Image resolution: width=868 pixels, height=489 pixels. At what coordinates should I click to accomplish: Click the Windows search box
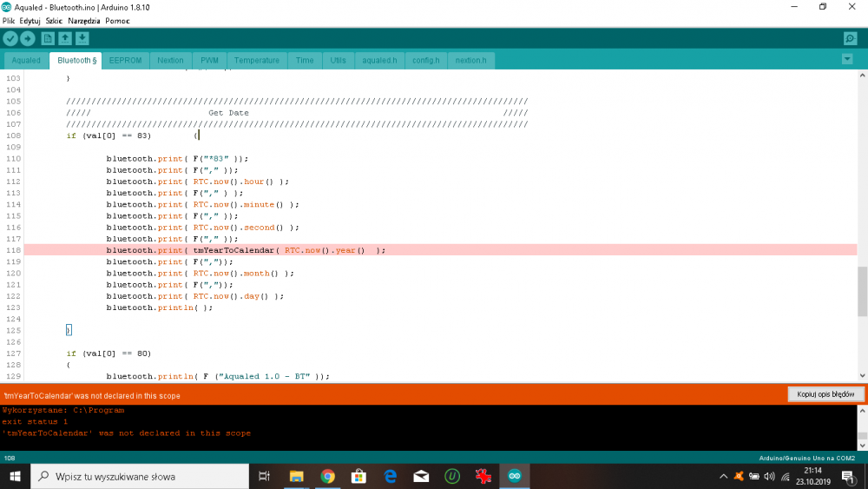(x=143, y=476)
